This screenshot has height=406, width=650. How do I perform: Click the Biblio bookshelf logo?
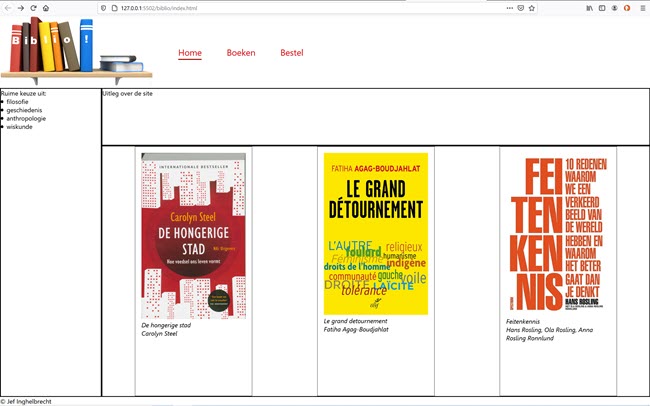tap(76, 50)
